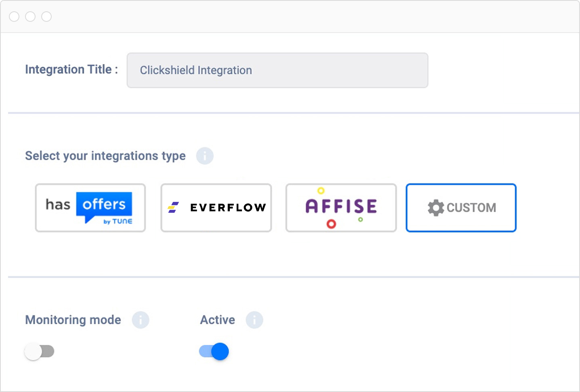Image resolution: width=580 pixels, height=392 pixels.
Task: Select the HasOffers by TUNE integration
Action: (90, 208)
